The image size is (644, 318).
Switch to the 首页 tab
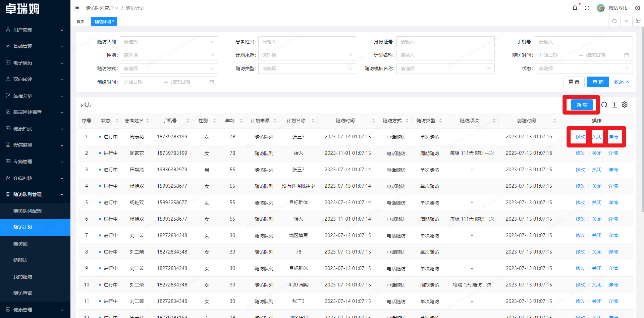80,21
